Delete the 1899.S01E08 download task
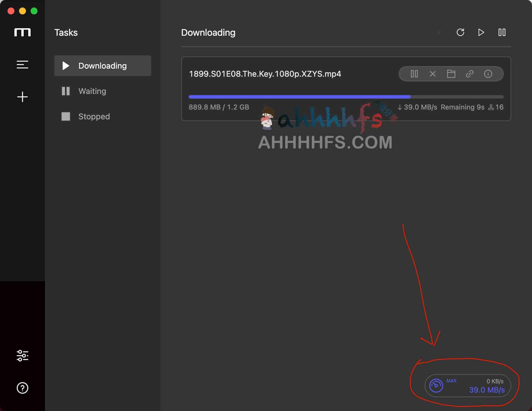Viewport: 532px width, 411px height. 432,74
